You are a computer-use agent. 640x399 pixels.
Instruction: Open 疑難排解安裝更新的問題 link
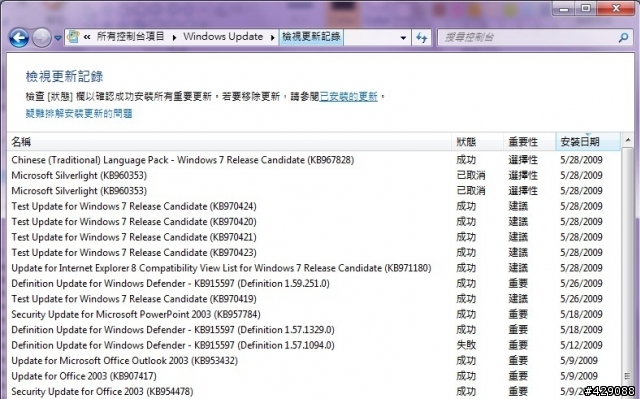[79, 113]
